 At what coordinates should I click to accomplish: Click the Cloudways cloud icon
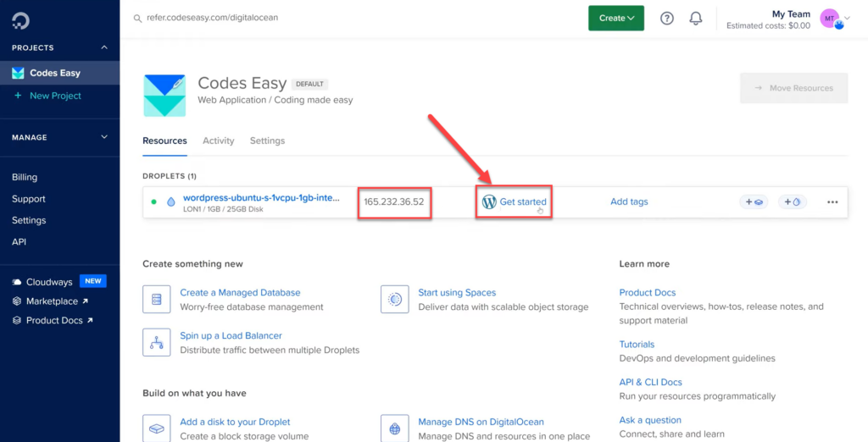point(17,282)
